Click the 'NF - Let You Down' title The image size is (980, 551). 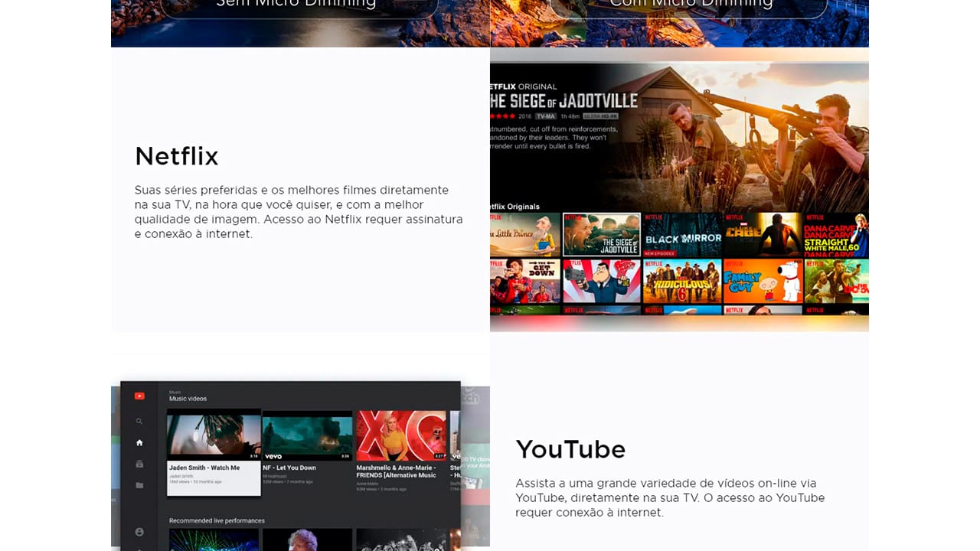tap(290, 468)
